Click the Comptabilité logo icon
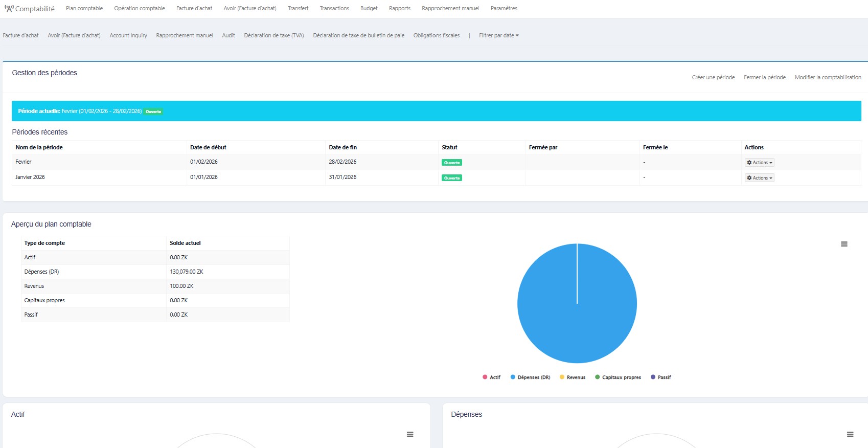This screenshot has width=868, height=448. click(x=9, y=9)
